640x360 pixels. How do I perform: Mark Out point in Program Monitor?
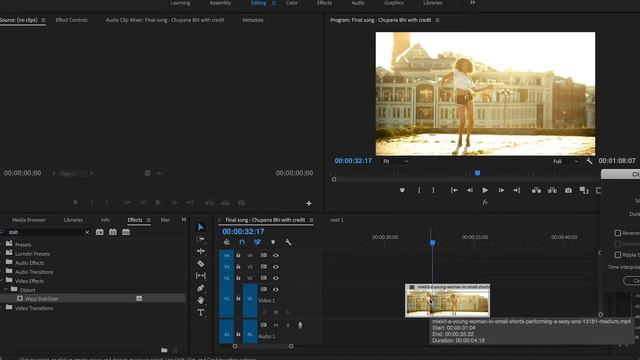click(433, 190)
